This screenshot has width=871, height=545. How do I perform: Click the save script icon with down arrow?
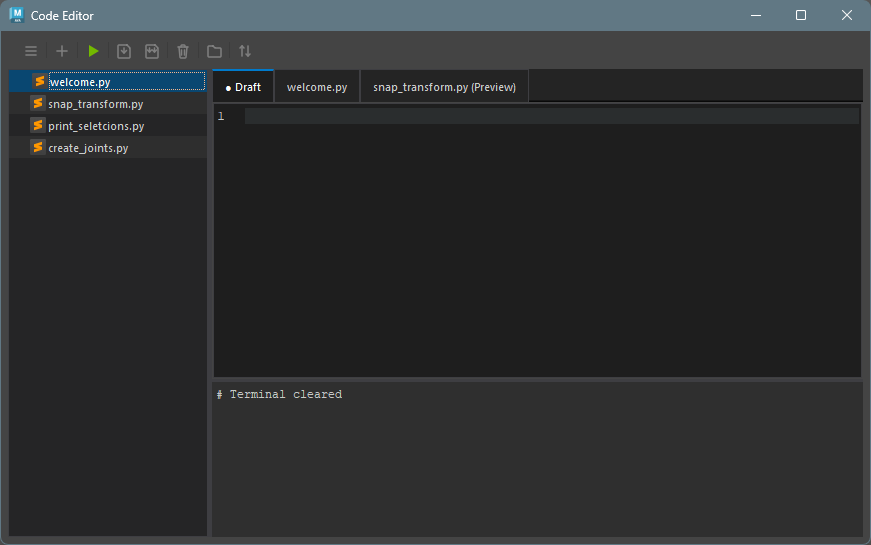coord(124,51)
